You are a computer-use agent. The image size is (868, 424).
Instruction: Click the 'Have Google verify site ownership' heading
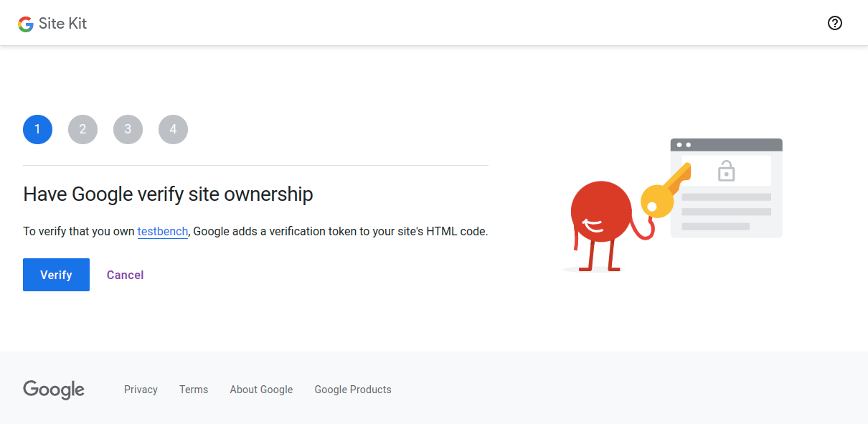pyautogui.click(x=168, y=194)
